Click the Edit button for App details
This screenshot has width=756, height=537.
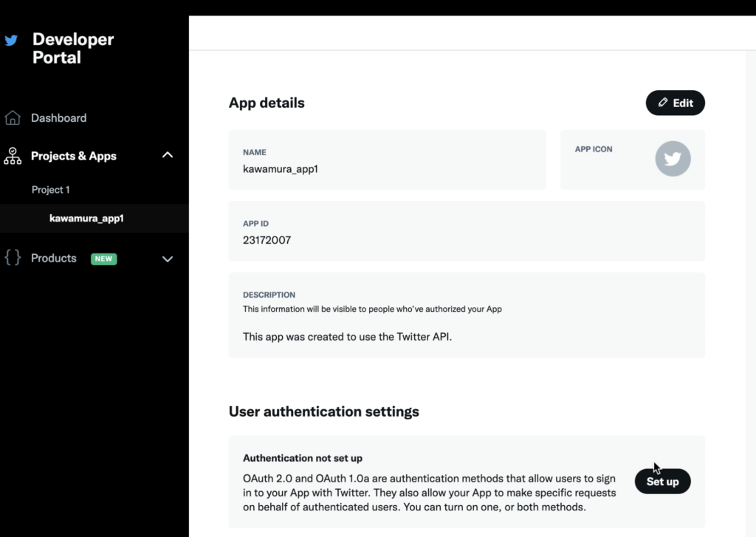click(675, 103)
